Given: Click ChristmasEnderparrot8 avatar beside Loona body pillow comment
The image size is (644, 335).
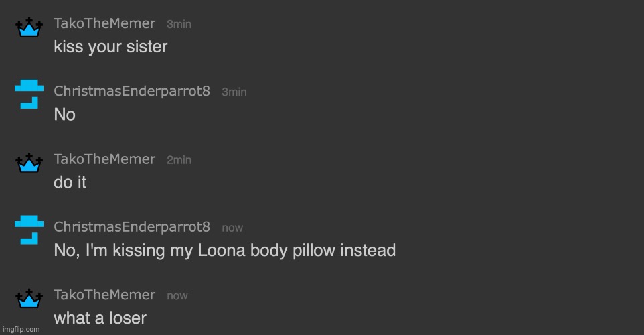Looking at the screenshot, I should point(29,230).
